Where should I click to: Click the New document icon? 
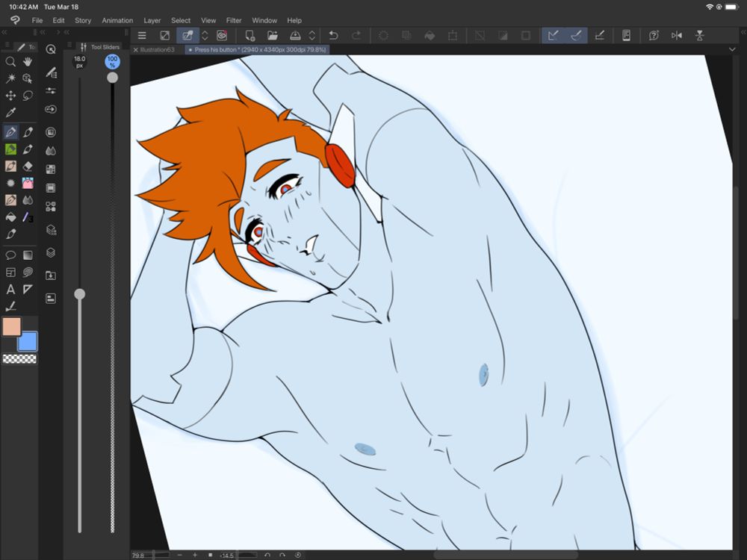click(x=249, y=36)
